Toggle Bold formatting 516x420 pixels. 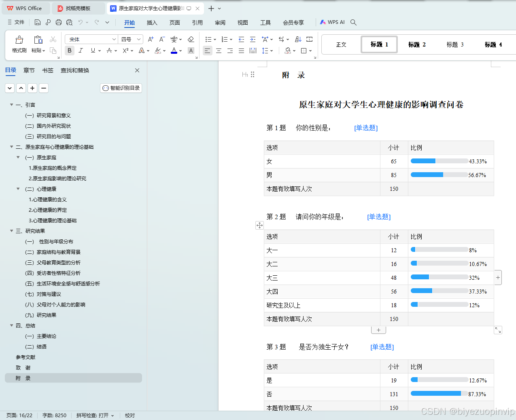click(x=70, y=51)
